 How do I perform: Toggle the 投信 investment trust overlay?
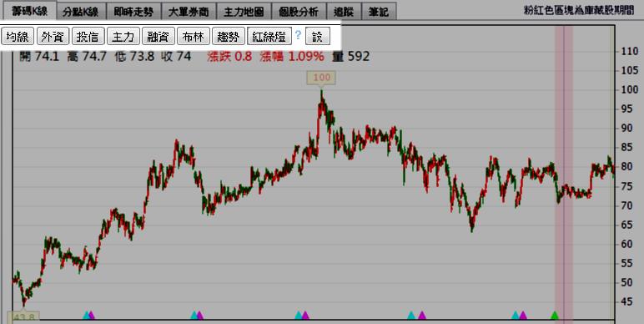tap(88, 36)
